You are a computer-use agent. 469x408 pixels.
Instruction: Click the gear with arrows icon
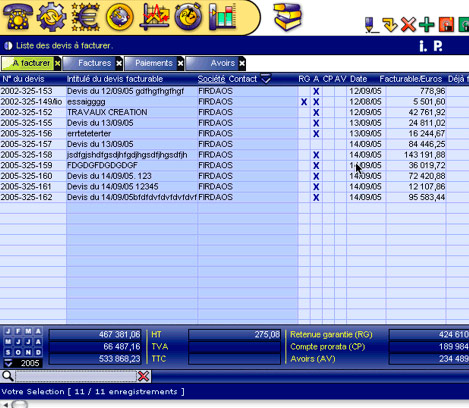[x=51, y=17]
